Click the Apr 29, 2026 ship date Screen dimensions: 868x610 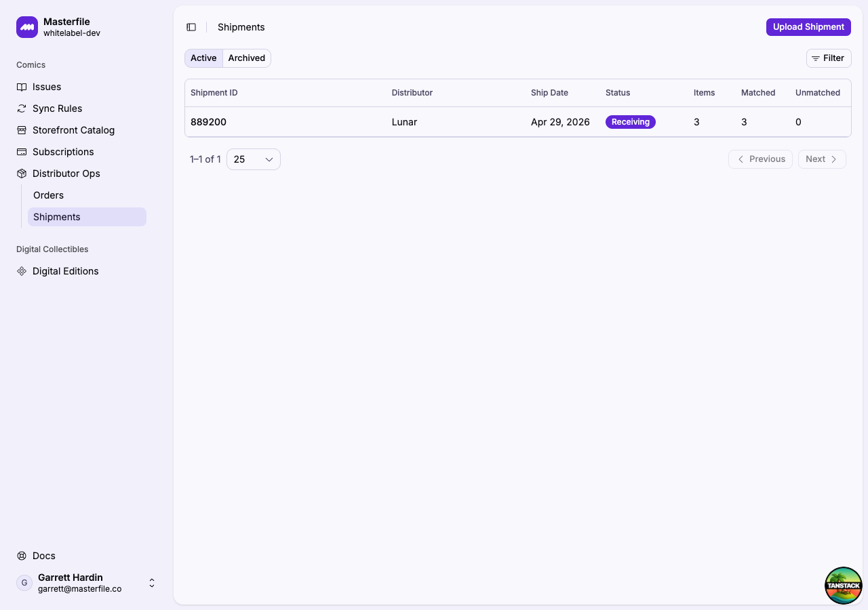[560, 122]
